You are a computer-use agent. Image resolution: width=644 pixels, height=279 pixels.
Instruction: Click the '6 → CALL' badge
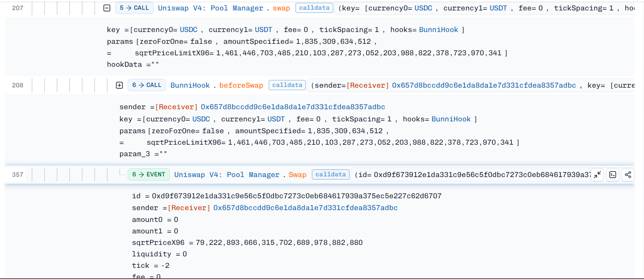coord(147,85)
